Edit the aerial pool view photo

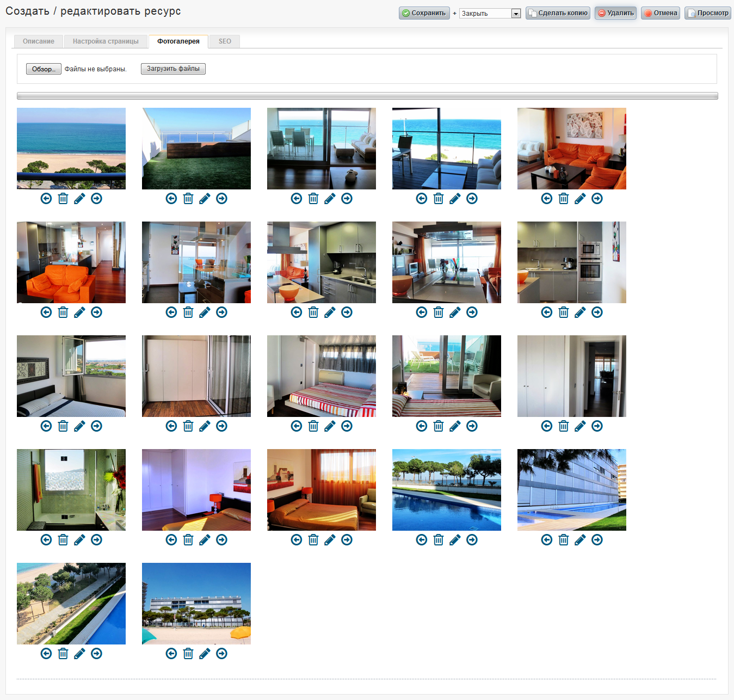tap(79, 654)
